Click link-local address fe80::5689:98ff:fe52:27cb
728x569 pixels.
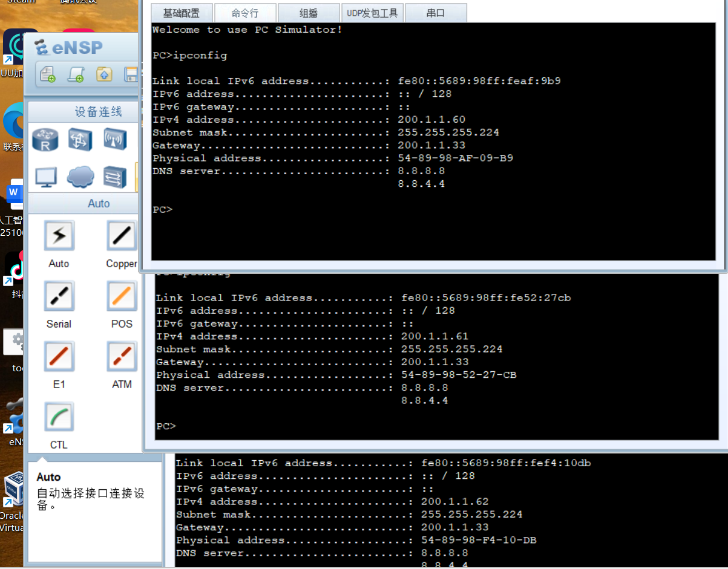486,298
